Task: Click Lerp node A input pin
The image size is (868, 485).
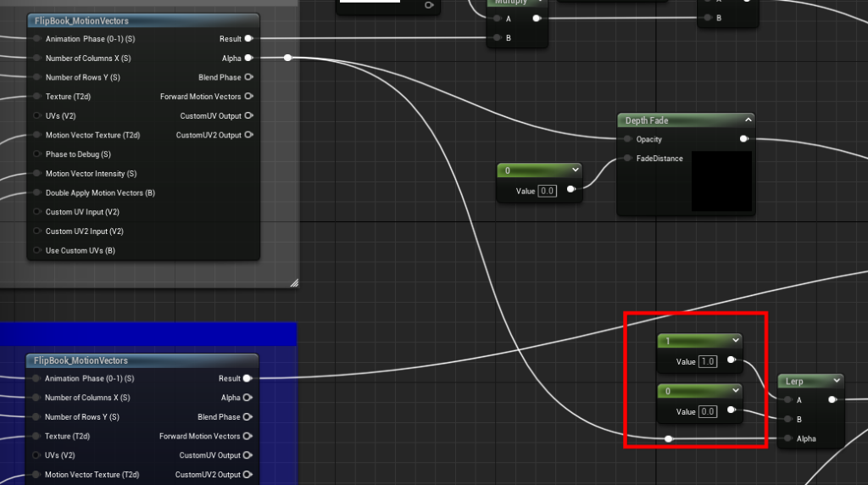Action: [x=787, y=399]
